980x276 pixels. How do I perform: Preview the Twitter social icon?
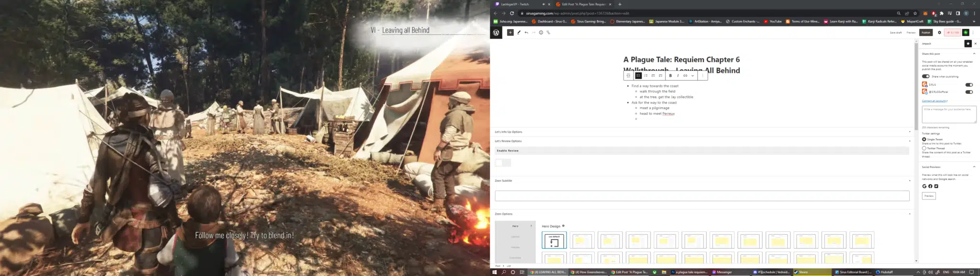click(x=936, y=186)
